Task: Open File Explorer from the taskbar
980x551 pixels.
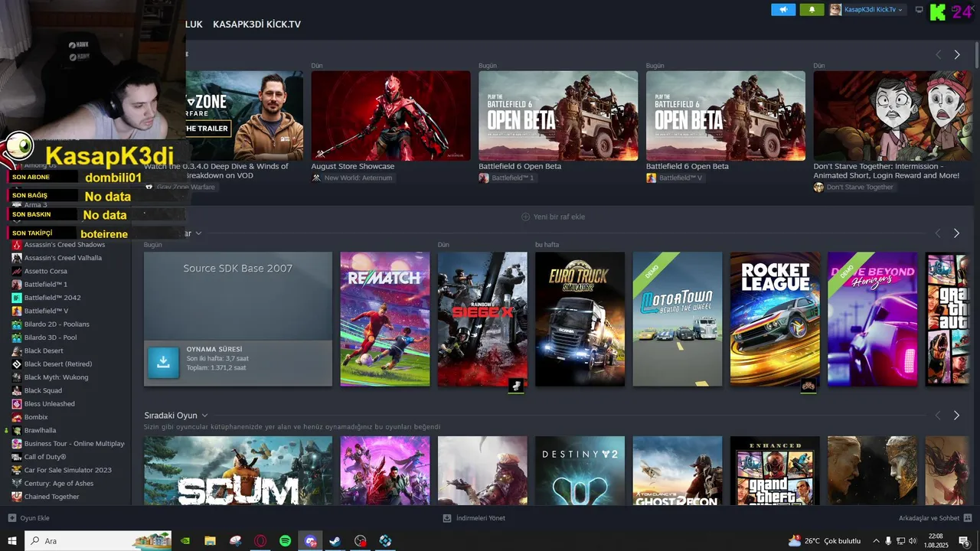Action: coord(210,541)
